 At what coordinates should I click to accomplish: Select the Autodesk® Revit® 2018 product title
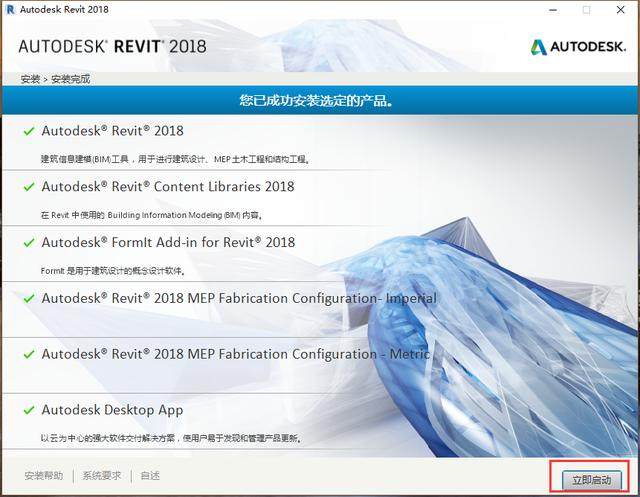113,131
